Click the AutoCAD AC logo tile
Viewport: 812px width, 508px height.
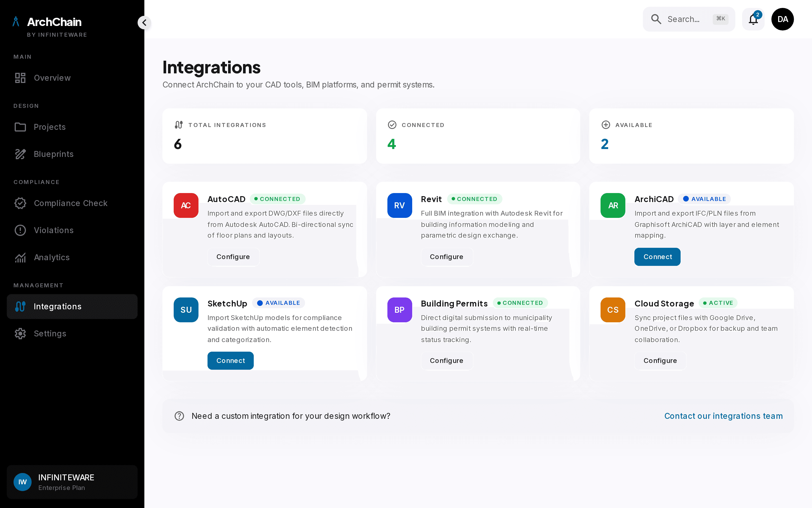pos(186,205)
